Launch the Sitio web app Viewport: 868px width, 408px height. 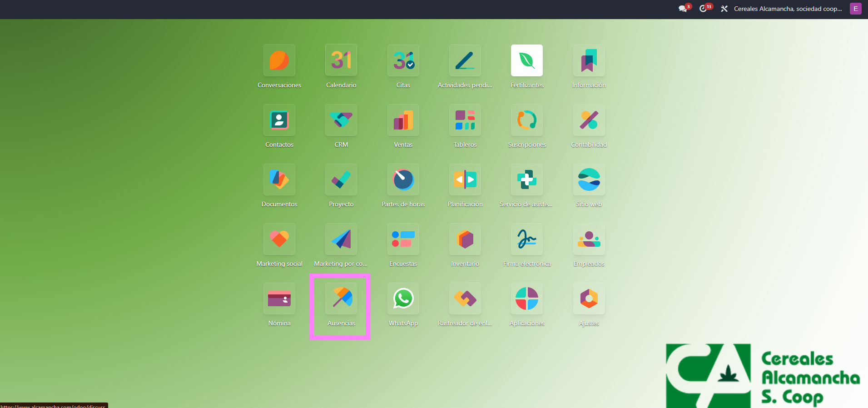(589, 179)
